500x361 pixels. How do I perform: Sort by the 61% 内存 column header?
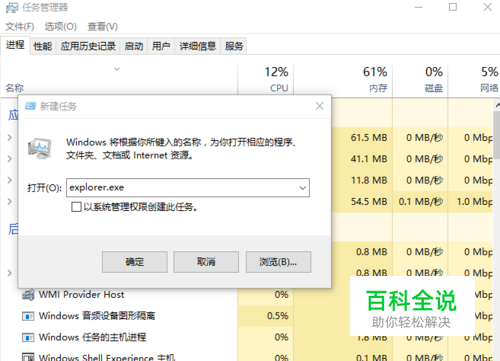pos(343,80)
